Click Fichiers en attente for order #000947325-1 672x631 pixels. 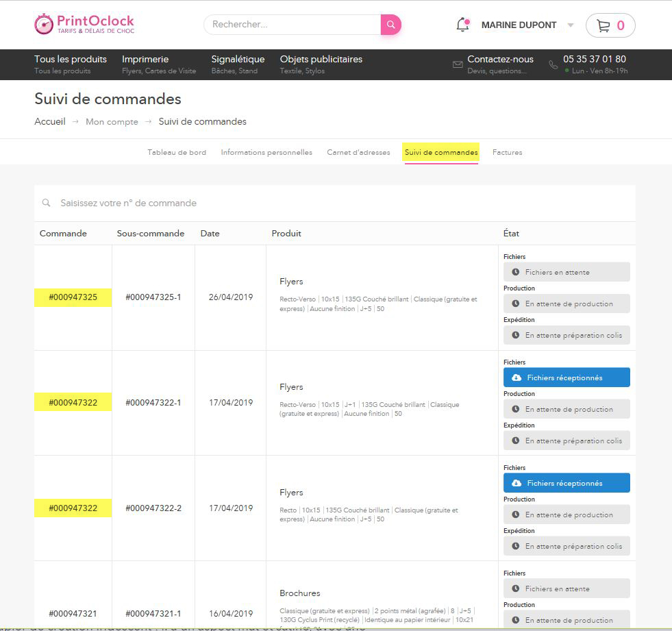click(567, 272)
